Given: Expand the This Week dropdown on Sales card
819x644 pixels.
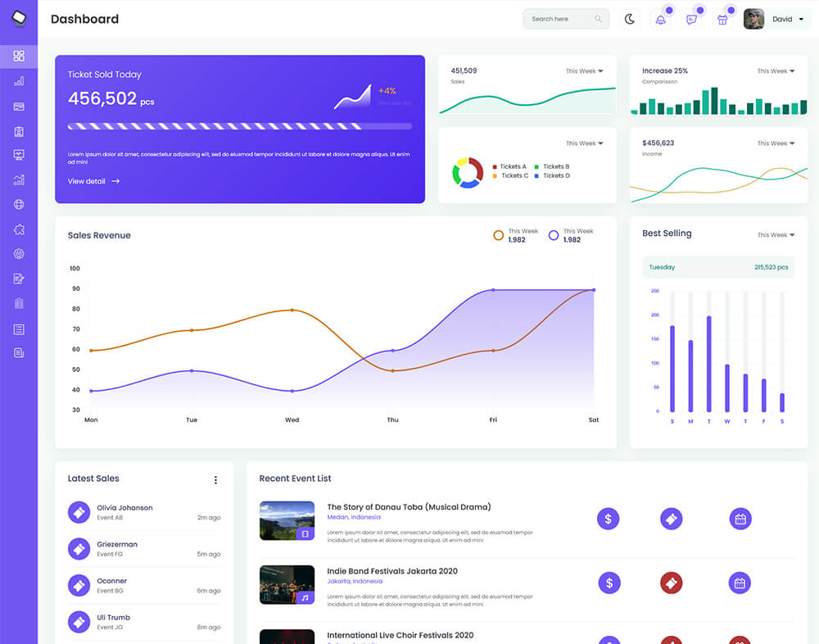Looking at the screenshot, I should pos(584,71).
